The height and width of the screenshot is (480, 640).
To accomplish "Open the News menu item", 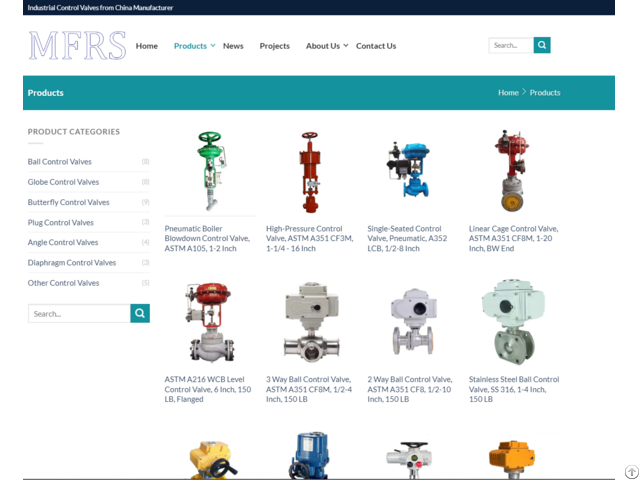I will (233, 46).
